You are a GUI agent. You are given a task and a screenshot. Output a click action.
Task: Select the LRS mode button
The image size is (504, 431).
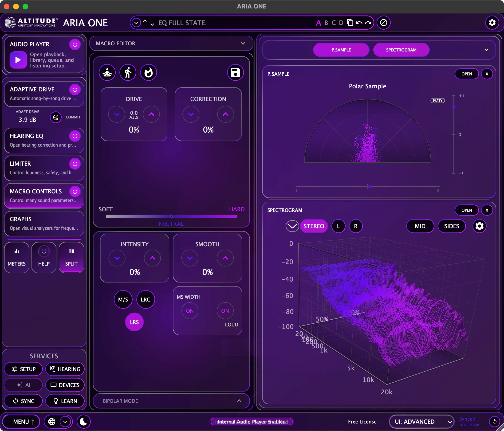pos(134,322)
